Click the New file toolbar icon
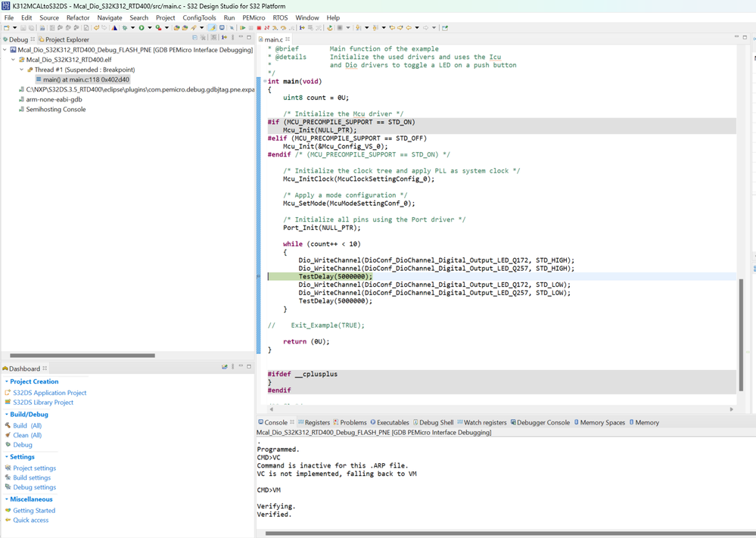 click(x=7, y=28)
